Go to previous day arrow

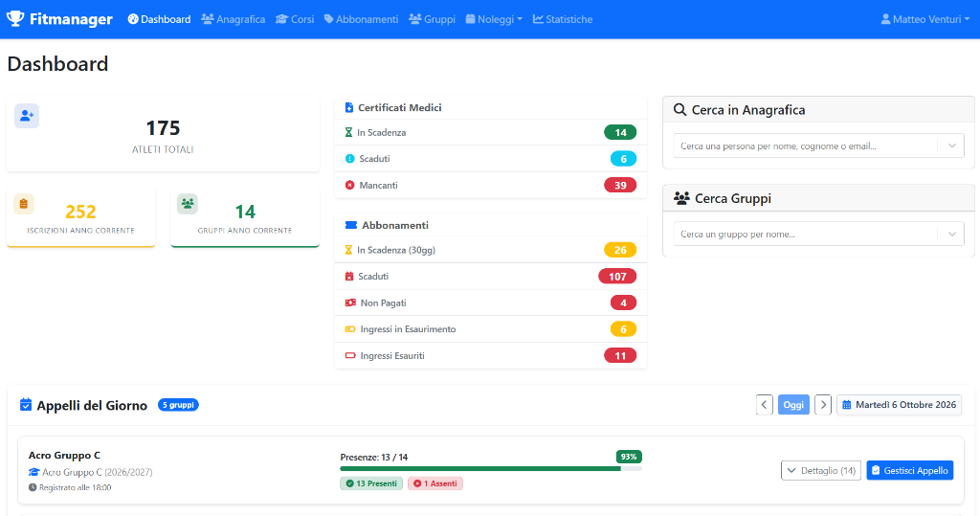point(764,405)
